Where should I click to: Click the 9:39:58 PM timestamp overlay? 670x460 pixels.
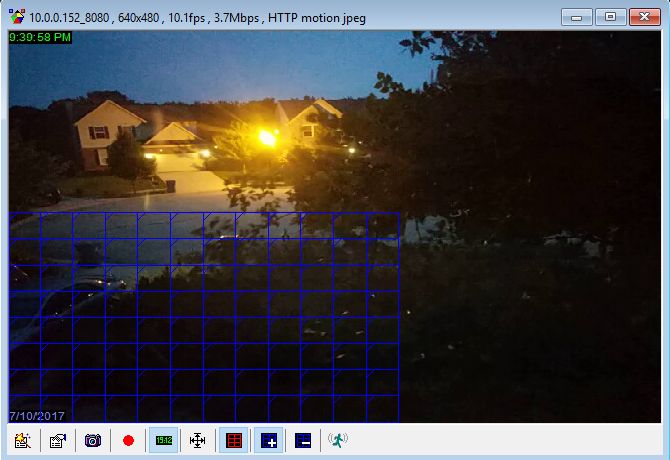coord(40,38)
